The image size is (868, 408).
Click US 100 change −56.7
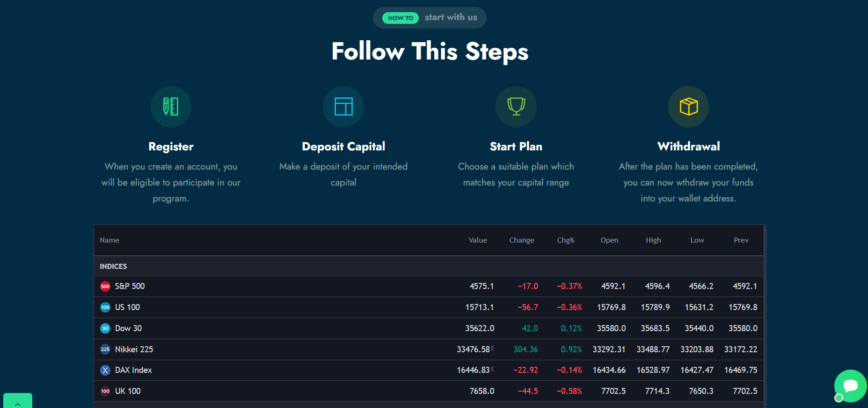528,307
